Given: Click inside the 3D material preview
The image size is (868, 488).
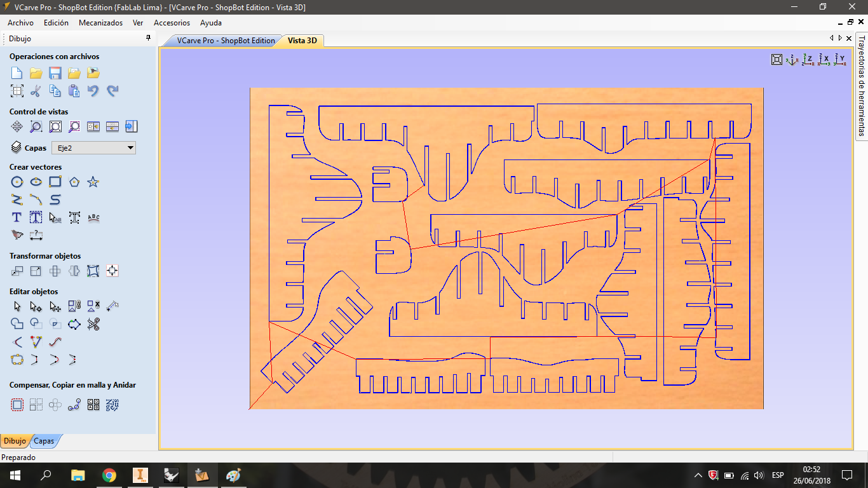Looking at the screenshot, I should (x=506, y=248).
